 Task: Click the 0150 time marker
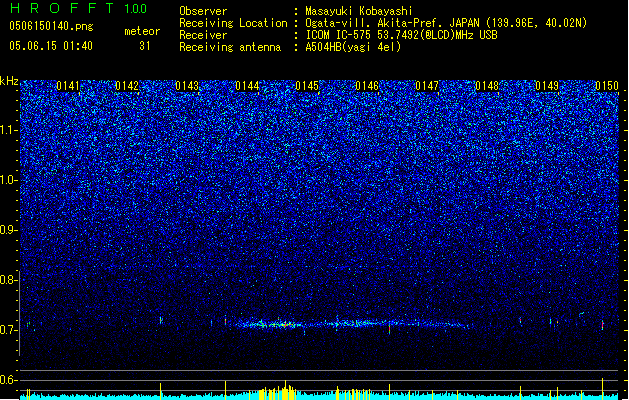click(x=607, y=86)
